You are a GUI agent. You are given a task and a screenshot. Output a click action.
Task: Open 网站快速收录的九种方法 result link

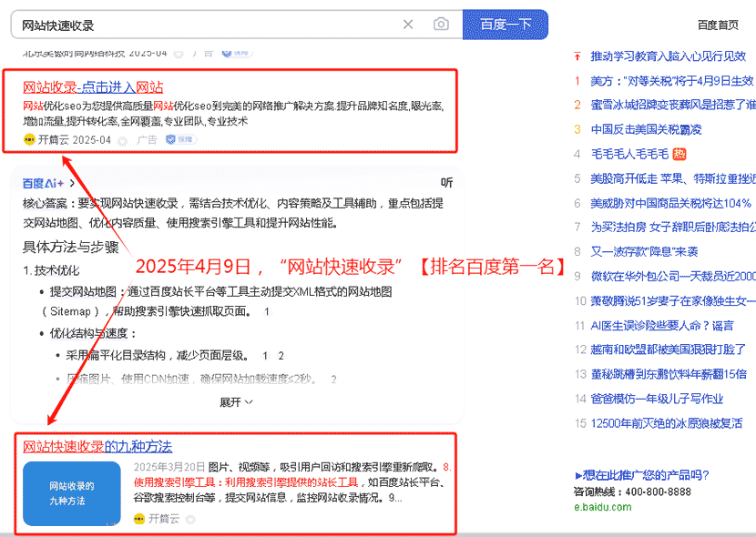97,447
